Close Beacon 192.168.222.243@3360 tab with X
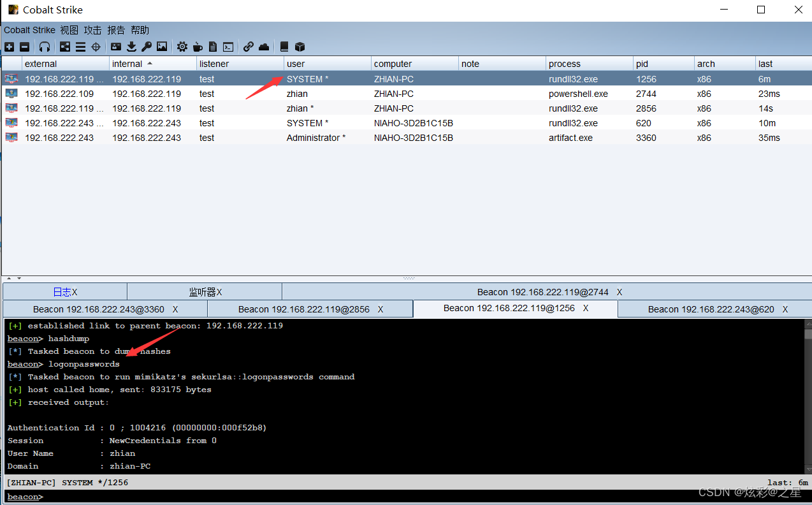The image size is (812, 505). (175, 309)
